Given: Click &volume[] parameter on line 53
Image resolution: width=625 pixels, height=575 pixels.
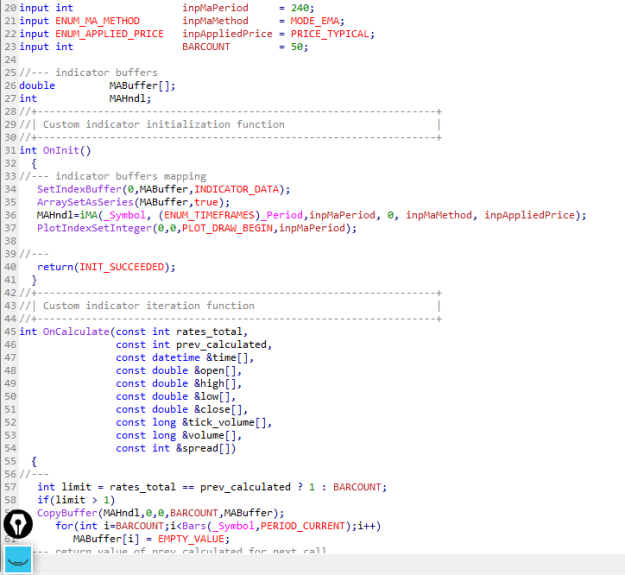Looking at the screenshot, I should pyautogui.click(x=209, y=435).
